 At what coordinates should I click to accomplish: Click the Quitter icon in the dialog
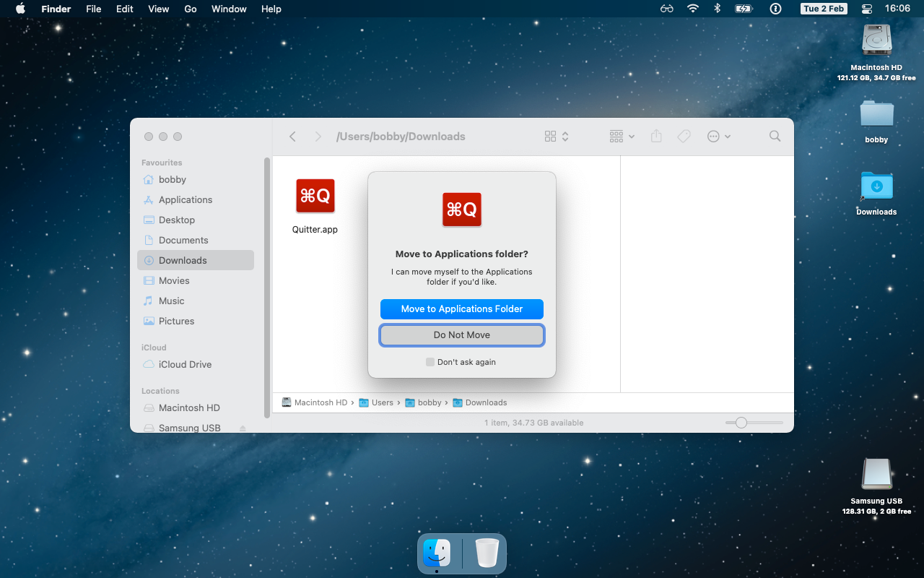tap(462, 210)
